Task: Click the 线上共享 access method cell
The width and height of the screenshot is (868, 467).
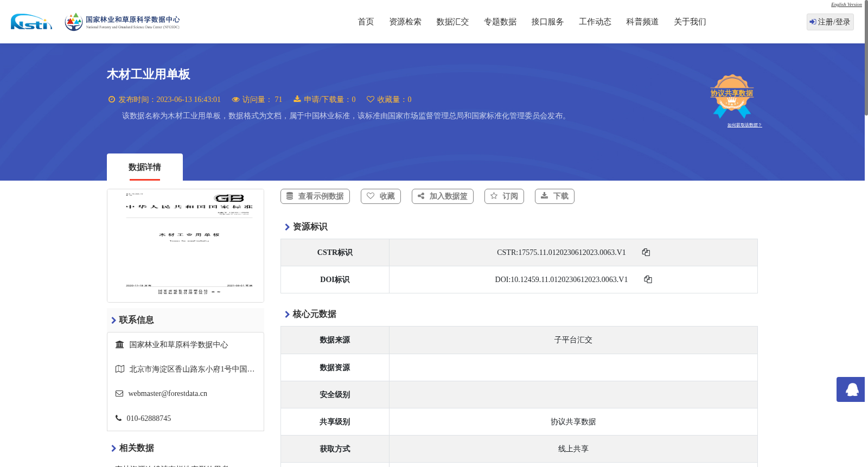Action: tap(573, 449)
